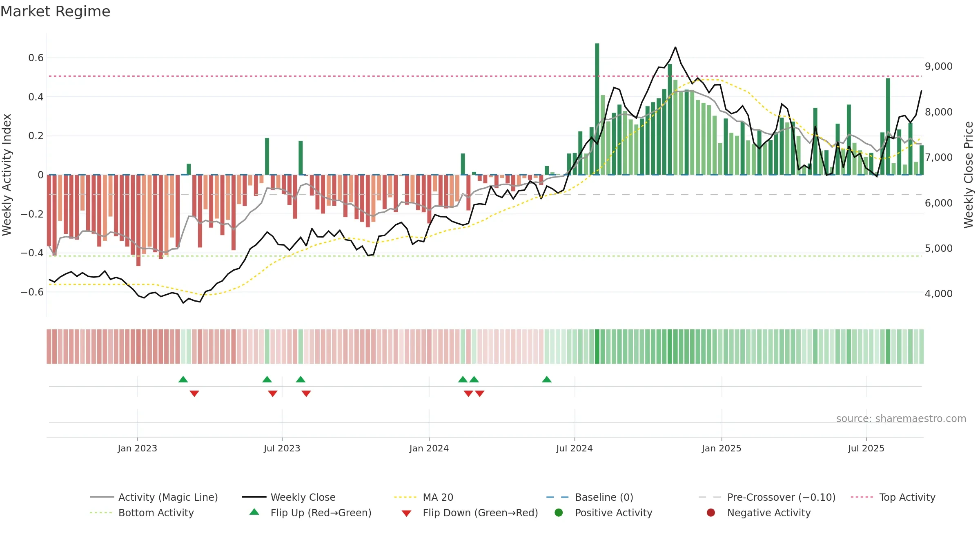Click the Market Regime chart title

[55, 11]
